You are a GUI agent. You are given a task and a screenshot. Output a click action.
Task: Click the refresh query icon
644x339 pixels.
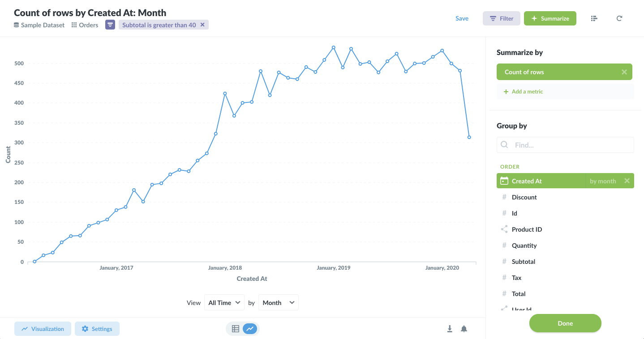(619, 18)
